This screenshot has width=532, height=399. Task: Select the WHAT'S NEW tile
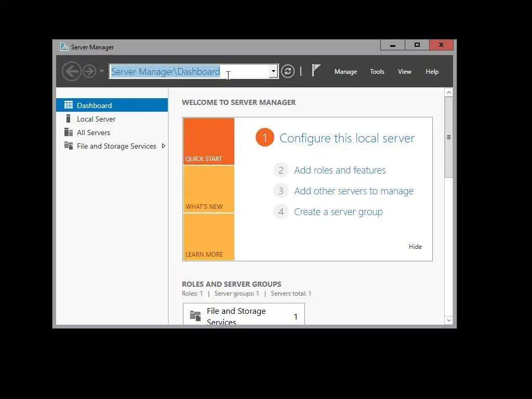pyautogui.click(x=209, y=189)
